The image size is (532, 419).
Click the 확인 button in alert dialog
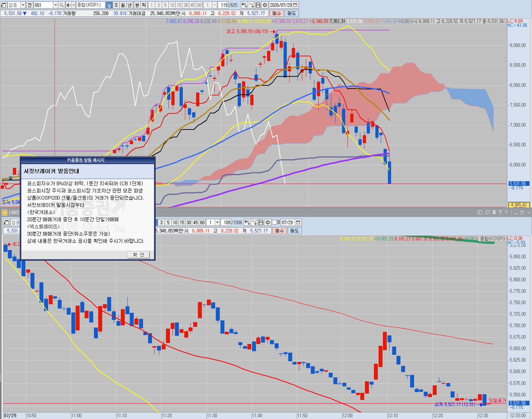tap(139, 255)
